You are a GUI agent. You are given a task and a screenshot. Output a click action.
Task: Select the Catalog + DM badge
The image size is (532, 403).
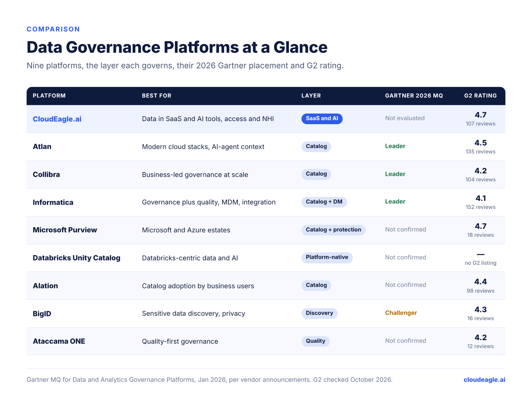click(x=324, y=202)
